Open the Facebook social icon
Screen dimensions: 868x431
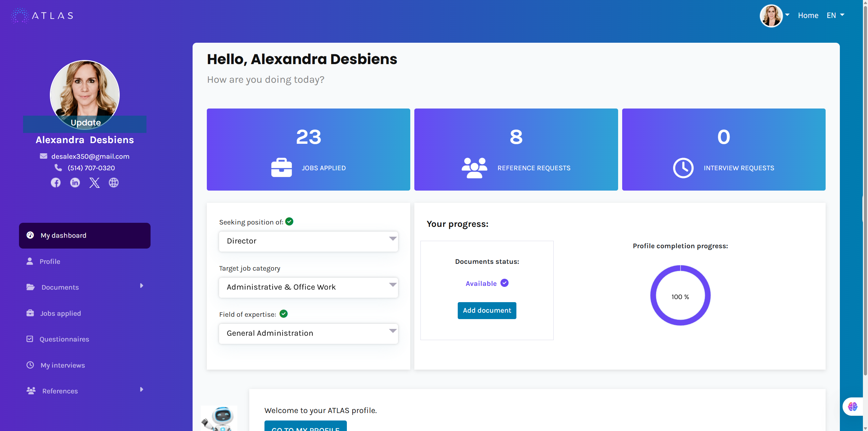pos(56,183)
